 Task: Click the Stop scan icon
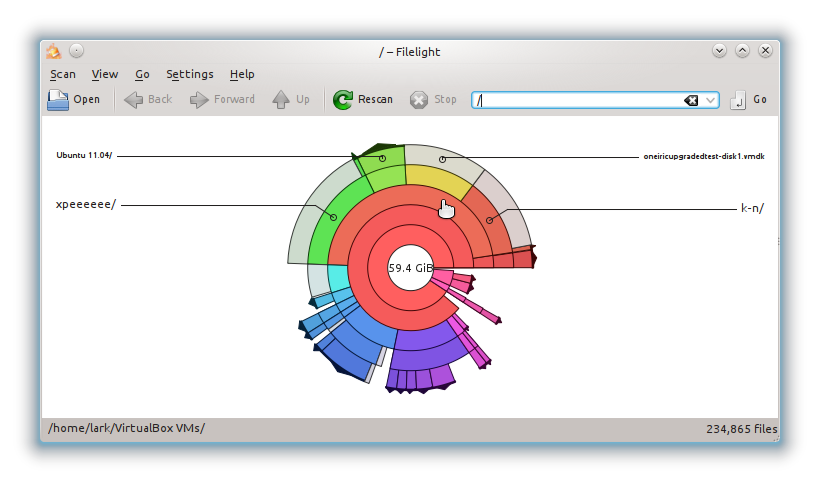[x=419, y=99]
